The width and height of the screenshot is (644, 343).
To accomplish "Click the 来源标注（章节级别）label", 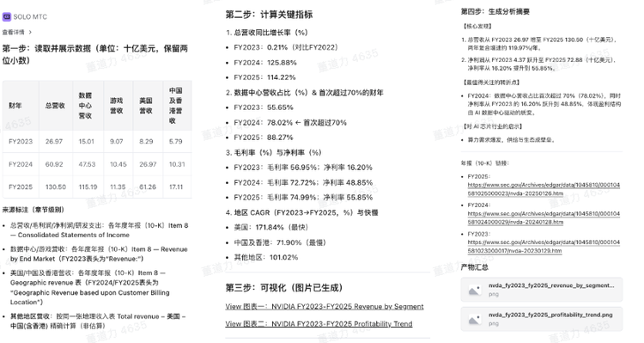I will [33, 210].
